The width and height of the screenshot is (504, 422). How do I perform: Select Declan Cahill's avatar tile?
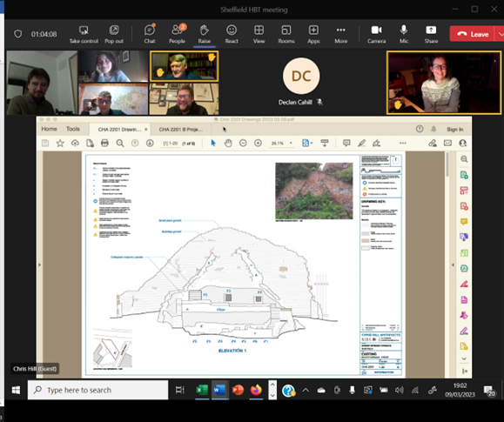(301, 76)
